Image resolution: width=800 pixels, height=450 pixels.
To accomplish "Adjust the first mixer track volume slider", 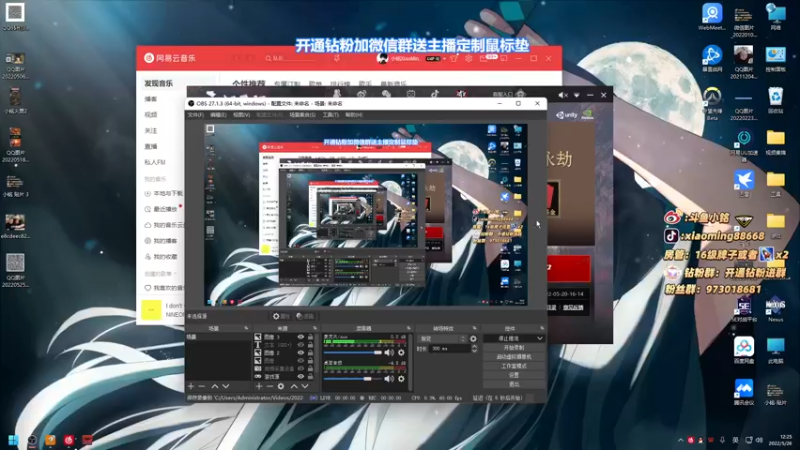I will pos(353,353).
